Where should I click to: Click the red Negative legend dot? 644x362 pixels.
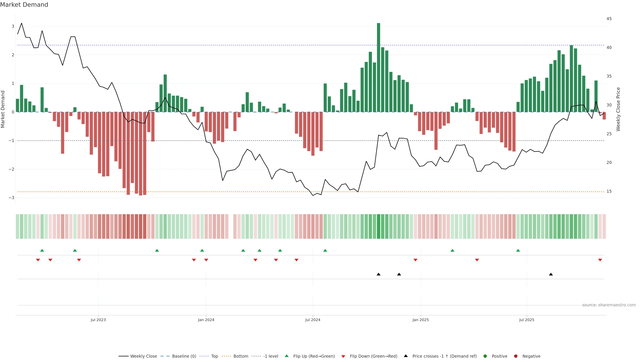click(x=516, y=356)
